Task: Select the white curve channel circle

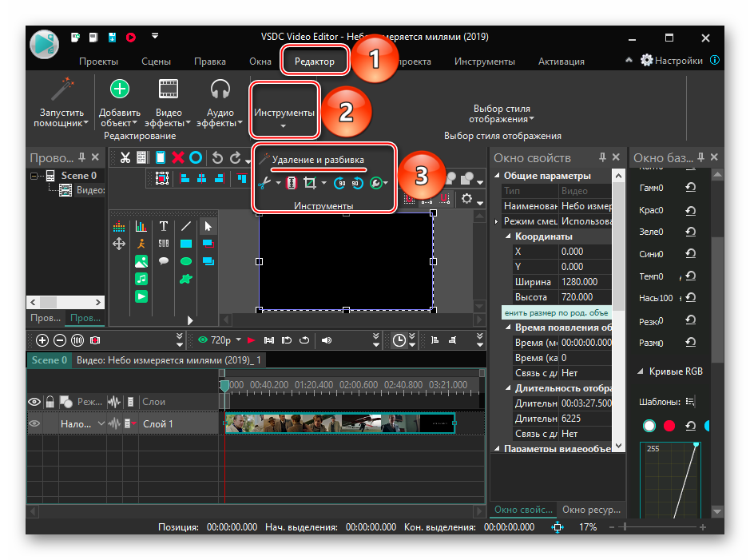Action: pos(649,426)
